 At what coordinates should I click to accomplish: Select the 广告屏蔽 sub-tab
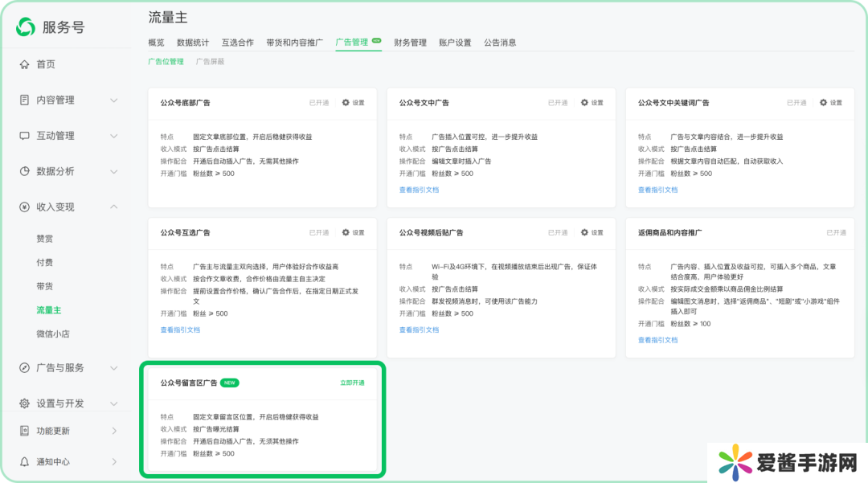click(210, 62)
